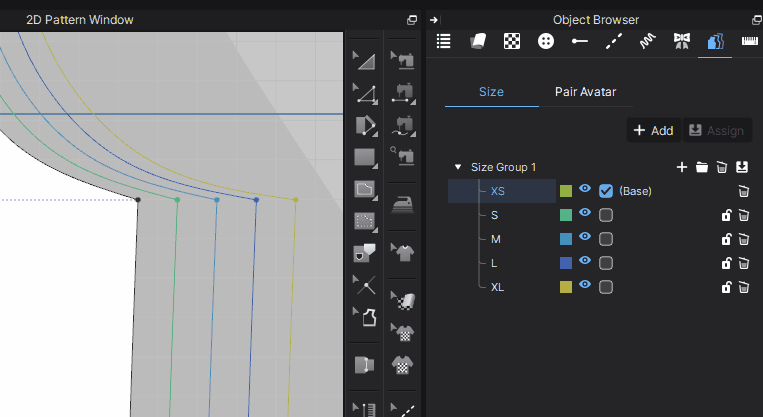Open the Button tab icon
The image size is (763, 417).
[546, 41]
